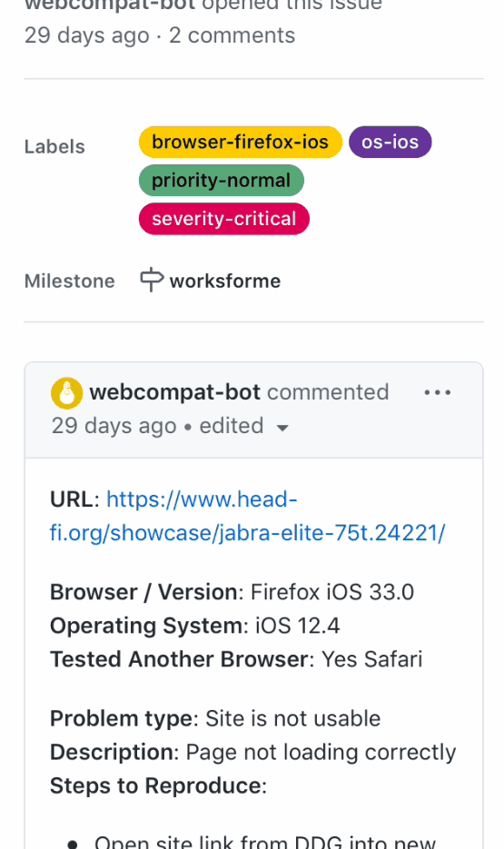
Task: Click the 'Page not loading correctly' description
Action: click(321, 753)
